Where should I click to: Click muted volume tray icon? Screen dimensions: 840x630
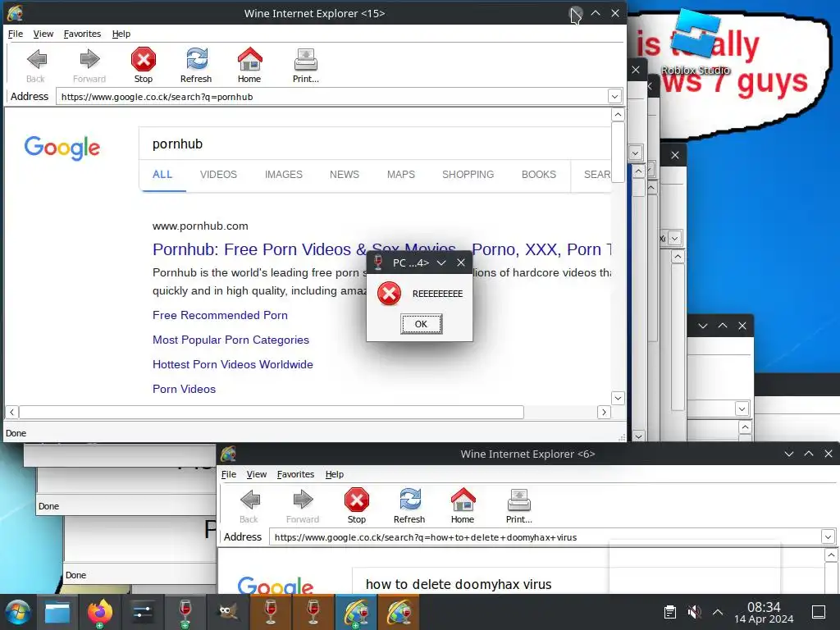pyautogui.click(x=694, y=612)
